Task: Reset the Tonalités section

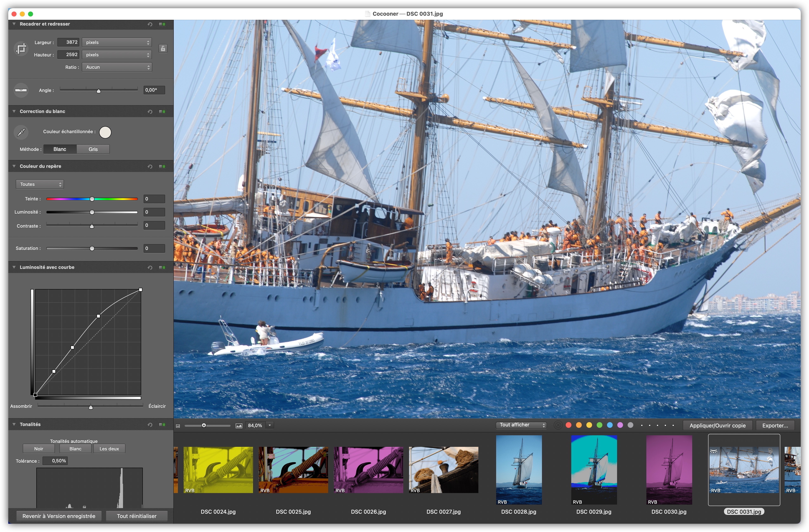Action: pos(150,425)
